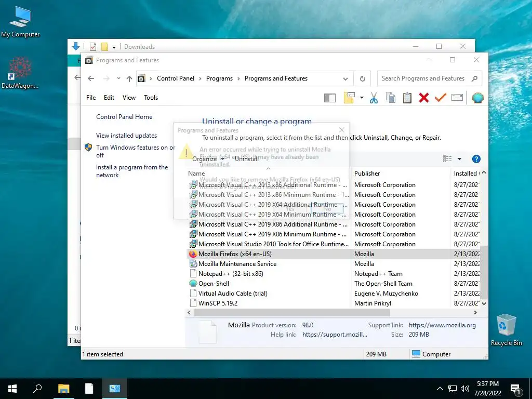
Task: Click the Email envelope toolbar icon
Action: [457, 98]
